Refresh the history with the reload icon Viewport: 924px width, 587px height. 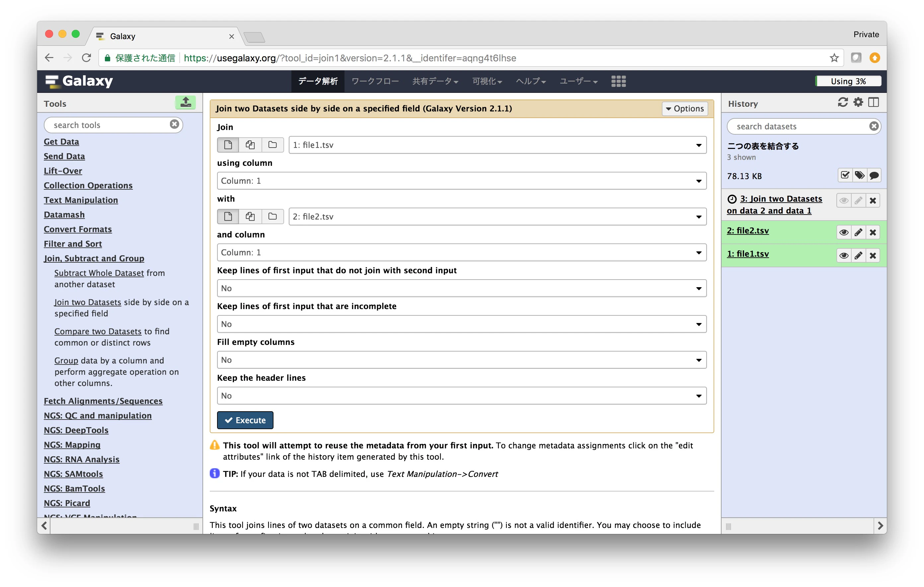842,103
